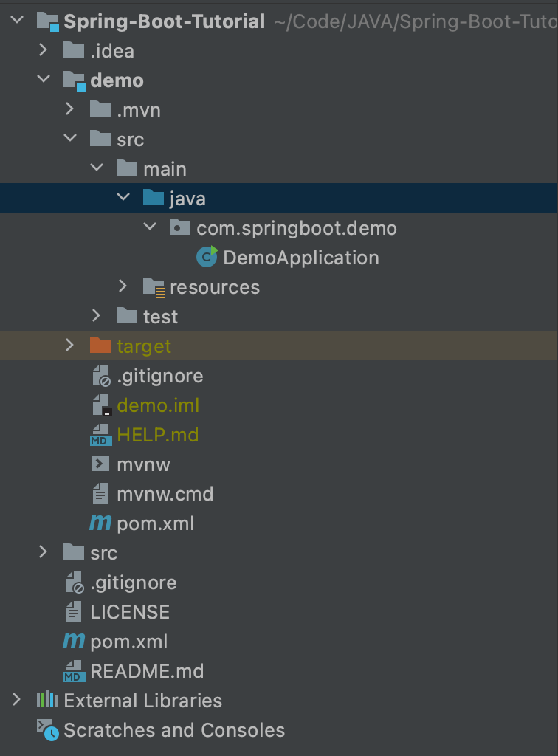The height and width of the screenshot is (756, 558).
Task: Click the orange target excluded folder icon
Action: tap(100, 346)
